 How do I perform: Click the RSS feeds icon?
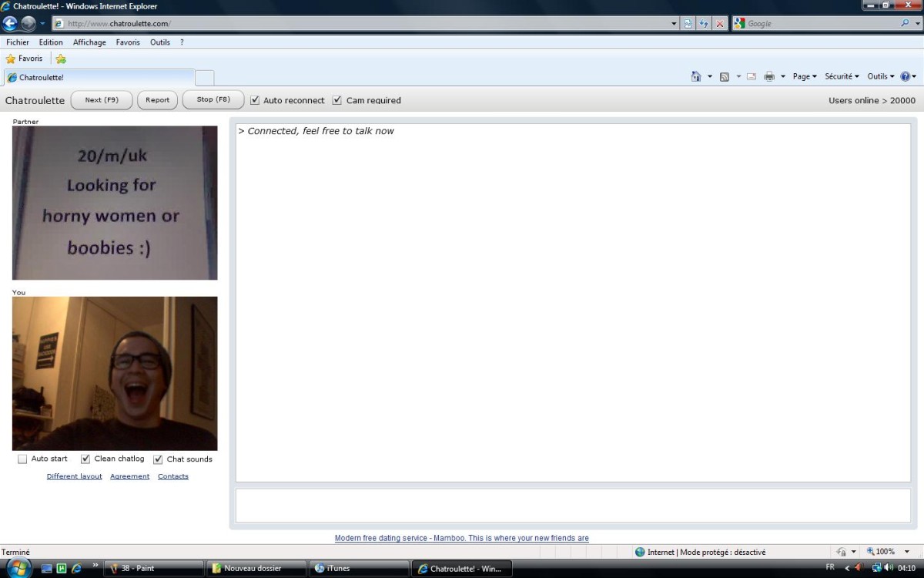(724, 76)
